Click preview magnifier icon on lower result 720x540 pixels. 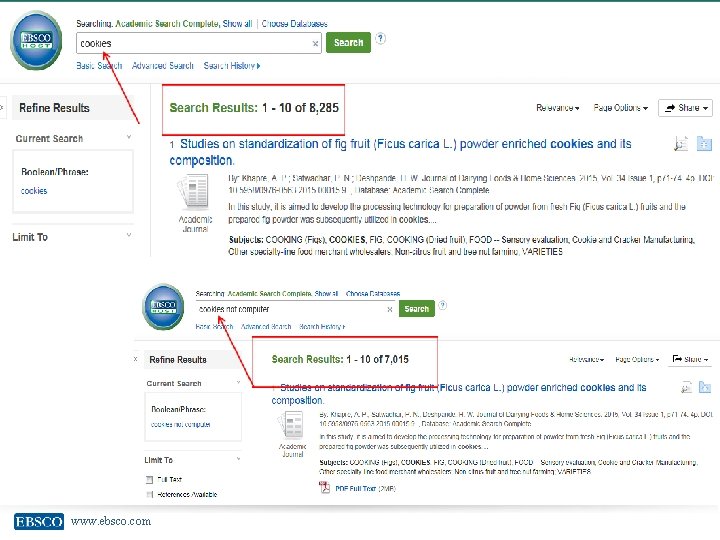pos(686,388)
